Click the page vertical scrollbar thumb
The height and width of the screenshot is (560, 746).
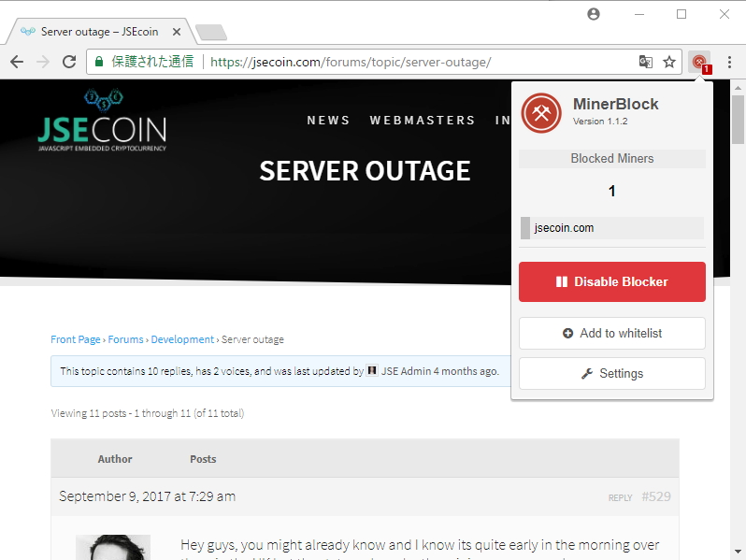[x=738, y=120]
